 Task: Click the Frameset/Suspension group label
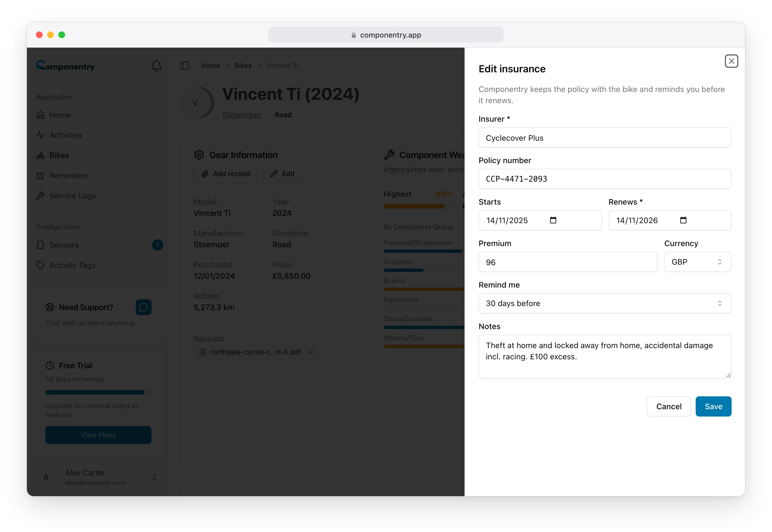point(417,243)
